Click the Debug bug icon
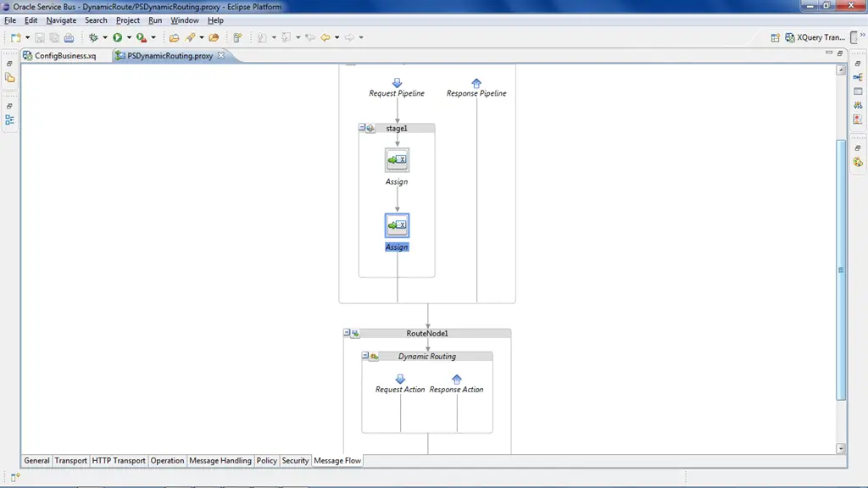 click(93, 37)
